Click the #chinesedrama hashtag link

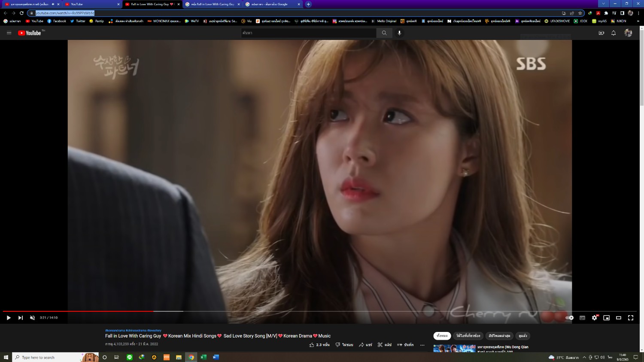tap(136, 331)
